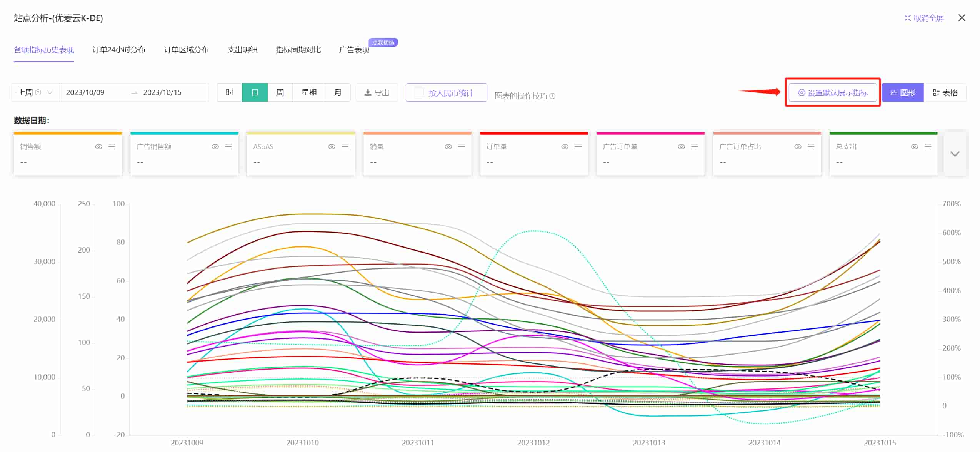Image resolution: width=980 pixels, height=452 pixels.
Task: Enable the 按人民币统计 checkbox
Action: click(419, 93)
